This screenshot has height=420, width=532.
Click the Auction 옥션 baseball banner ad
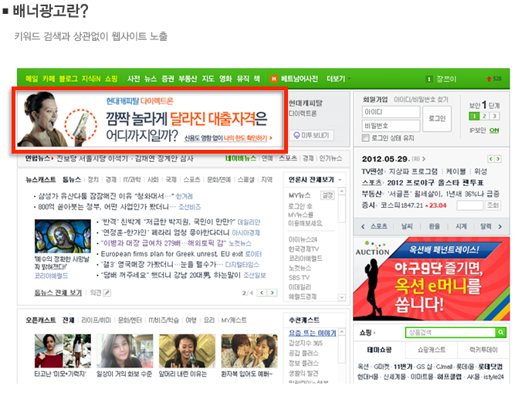tap(431, 279)
